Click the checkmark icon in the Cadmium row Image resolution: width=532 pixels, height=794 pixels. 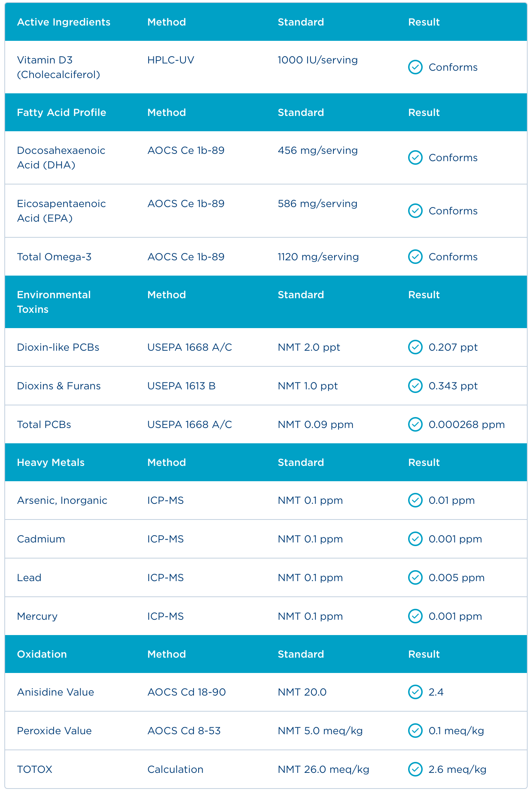point(415,539)
